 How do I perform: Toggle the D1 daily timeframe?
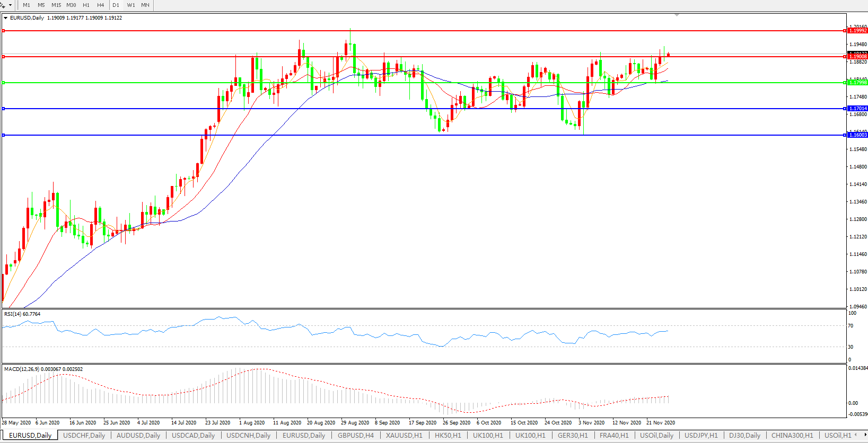click(116, 5)
